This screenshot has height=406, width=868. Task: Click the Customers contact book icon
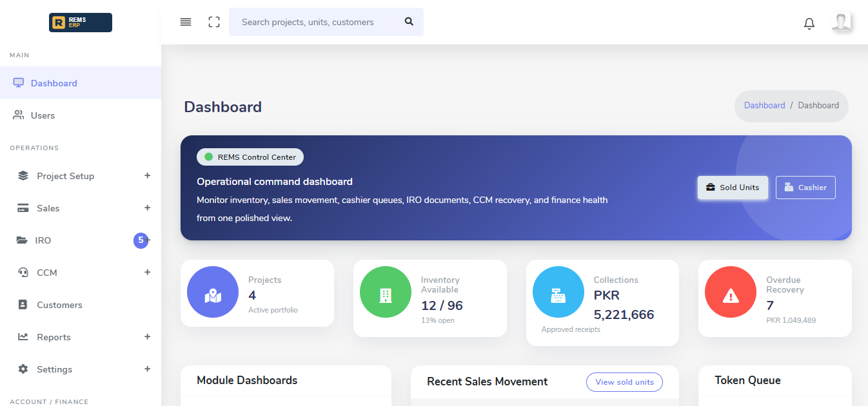tap(23, 305)
